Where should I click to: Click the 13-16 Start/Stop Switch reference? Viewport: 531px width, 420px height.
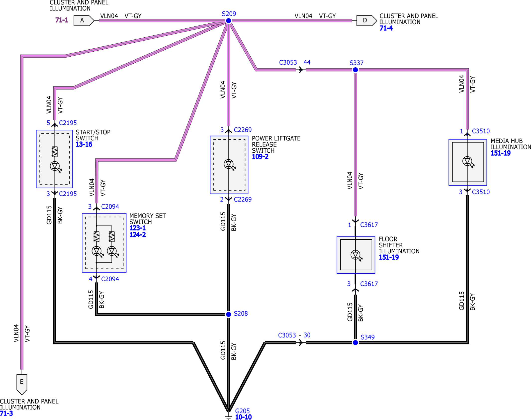(x=84, y=144)
